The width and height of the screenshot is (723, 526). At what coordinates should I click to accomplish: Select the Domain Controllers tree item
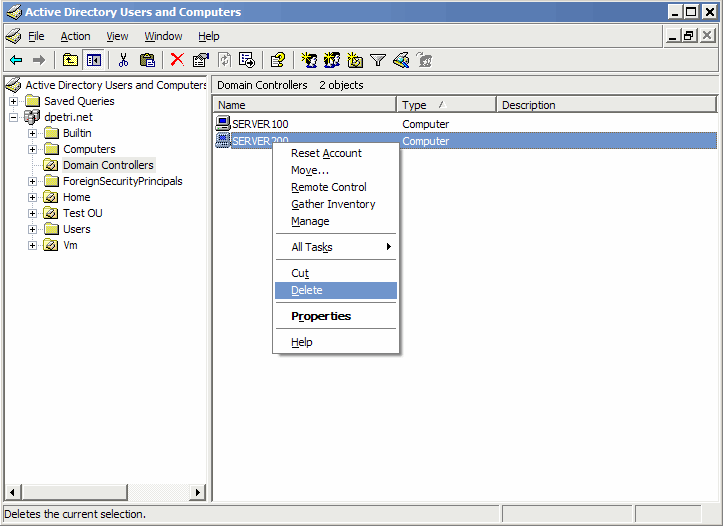click(x=108, y=165)
